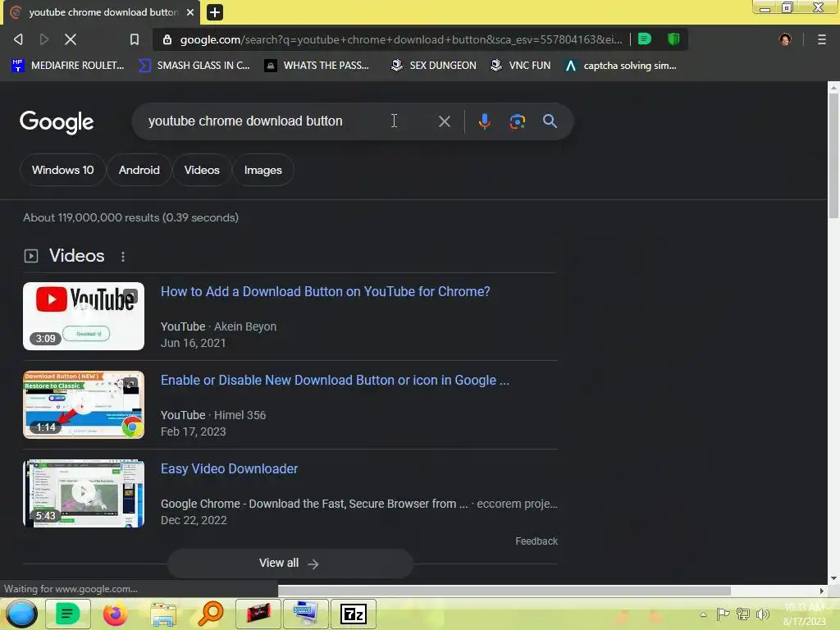The height and width of the screenshot is (630, 840).
Task: Close the youtube chrome download button tab
Action: coord(190,11)
